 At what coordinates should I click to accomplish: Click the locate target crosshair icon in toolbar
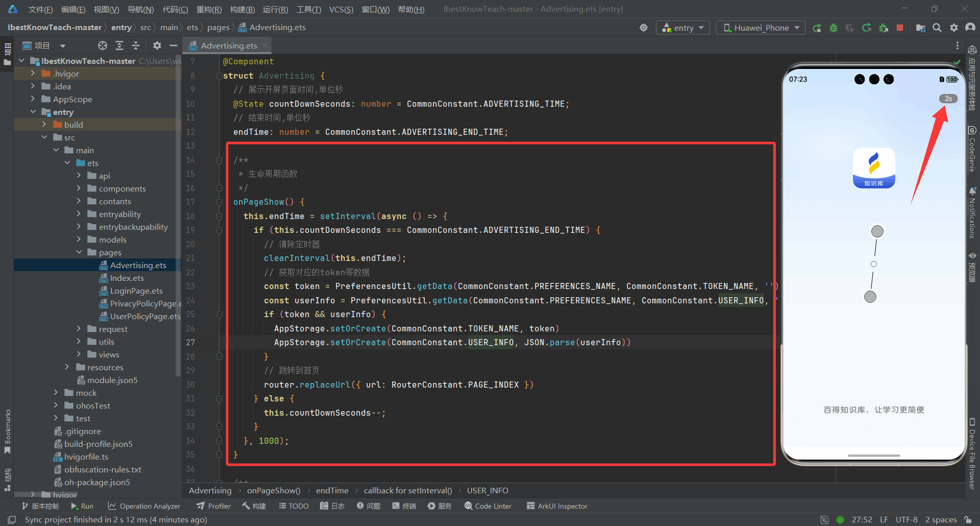click(644, 28)
